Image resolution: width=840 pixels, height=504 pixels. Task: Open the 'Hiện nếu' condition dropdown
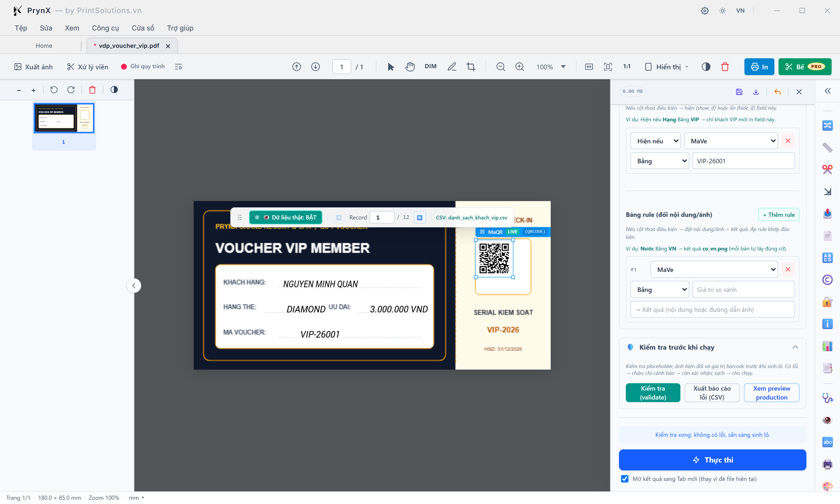655,141
